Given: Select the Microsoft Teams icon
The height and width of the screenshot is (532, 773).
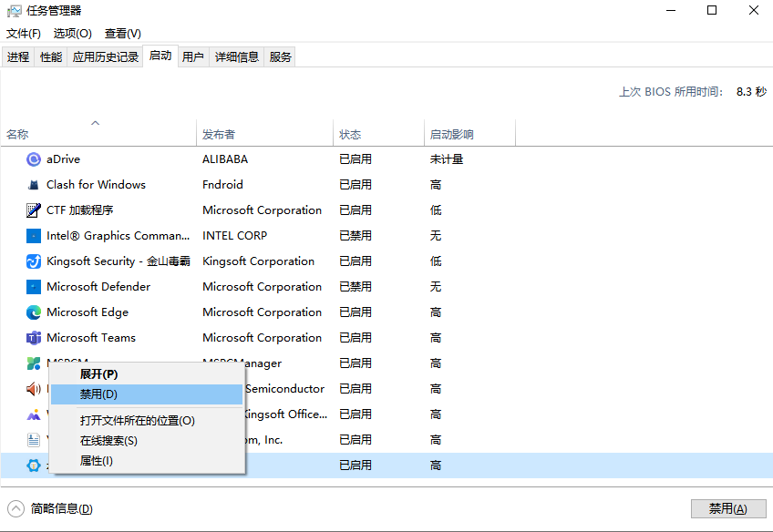Looking at the screenshot, I should (x=32, y=337).
